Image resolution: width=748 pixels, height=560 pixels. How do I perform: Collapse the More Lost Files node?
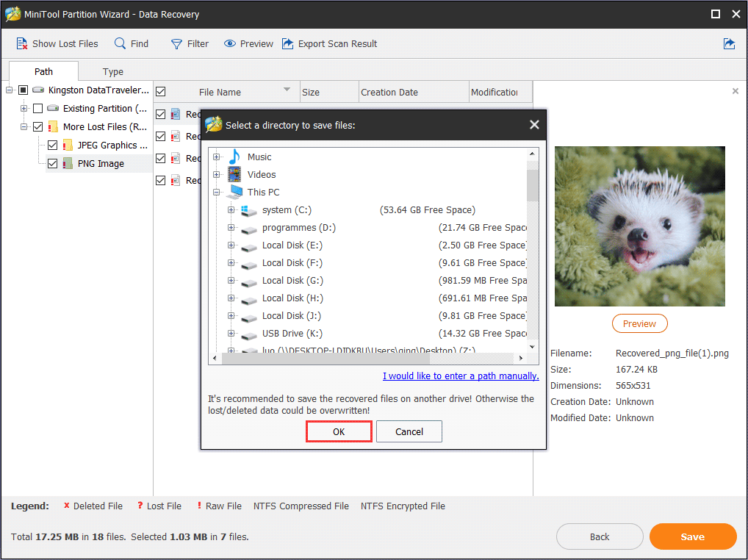pos(24,127)
